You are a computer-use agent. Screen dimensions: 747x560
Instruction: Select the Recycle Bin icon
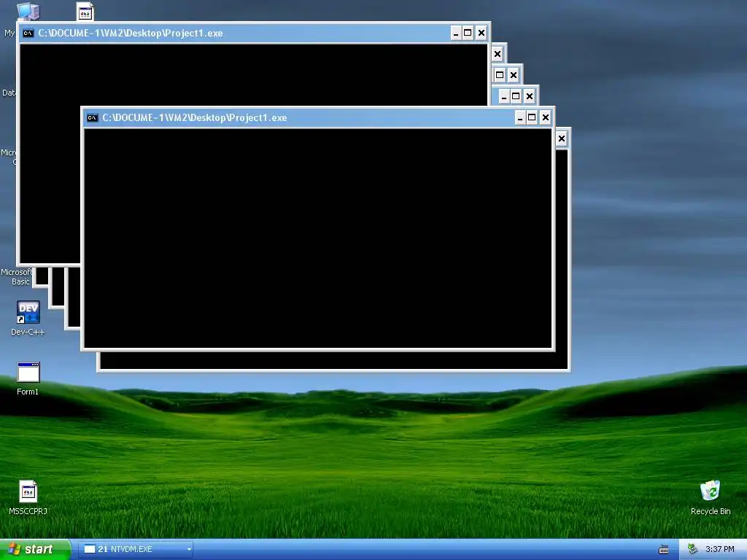(x=710, y=497)
